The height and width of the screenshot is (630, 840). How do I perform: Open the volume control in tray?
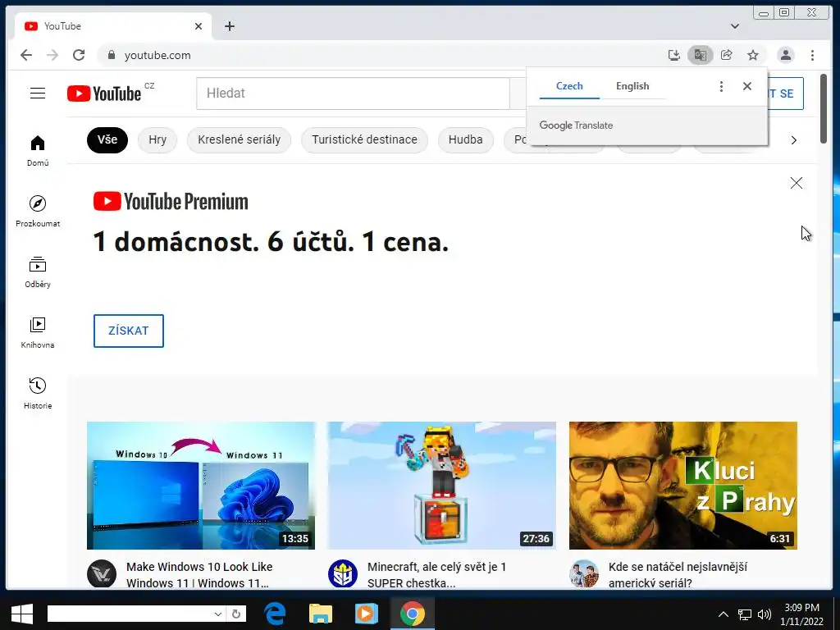tap(765, 614)
